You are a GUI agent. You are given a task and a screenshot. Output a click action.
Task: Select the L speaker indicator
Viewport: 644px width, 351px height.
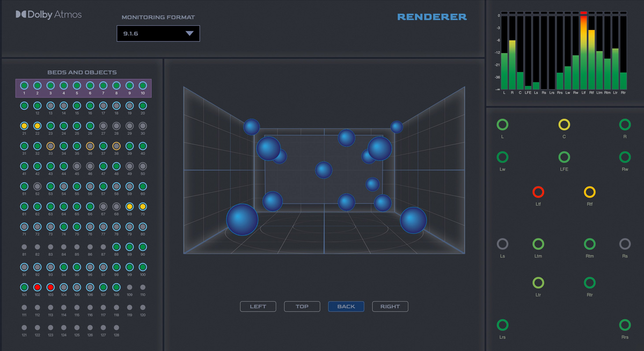[x=502, y=125]
